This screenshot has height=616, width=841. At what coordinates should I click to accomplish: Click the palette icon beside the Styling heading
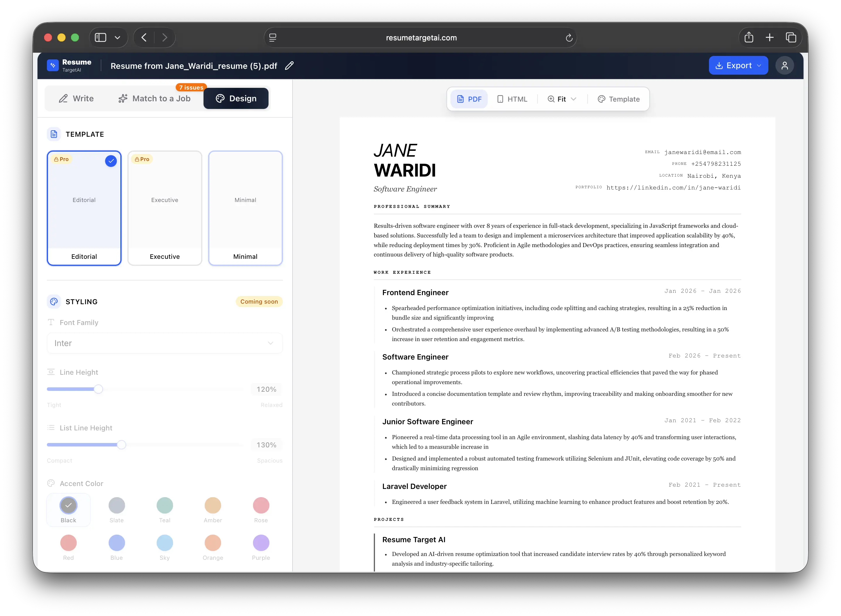point(54,302)
